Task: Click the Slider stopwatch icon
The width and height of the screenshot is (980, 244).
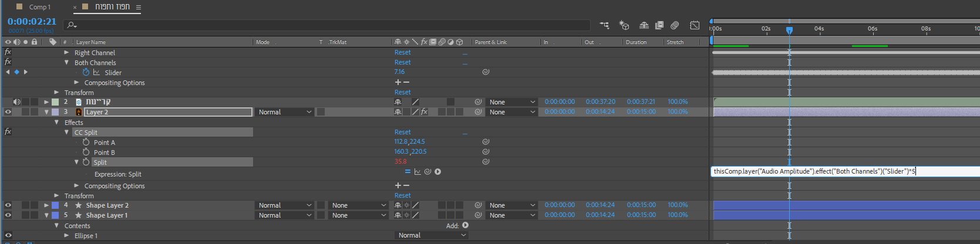Action: click(86, 72)
